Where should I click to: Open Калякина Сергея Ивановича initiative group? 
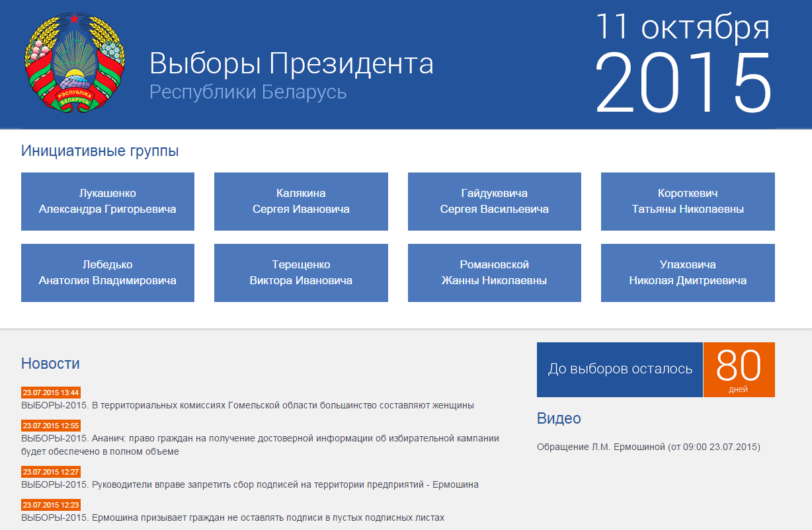(x=301, y=202)
